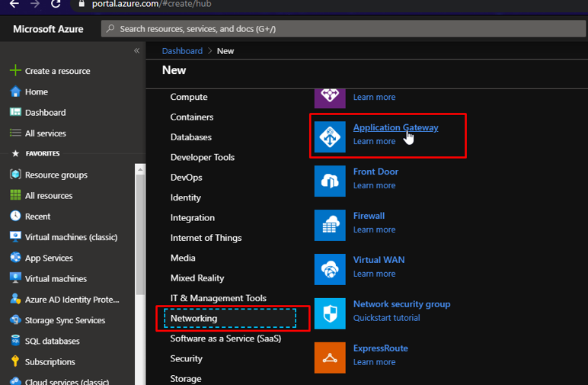Open Learn more under Virtual WAN
Image resolution: width=588 pixels, height=385 pixels.
[374, 274]
